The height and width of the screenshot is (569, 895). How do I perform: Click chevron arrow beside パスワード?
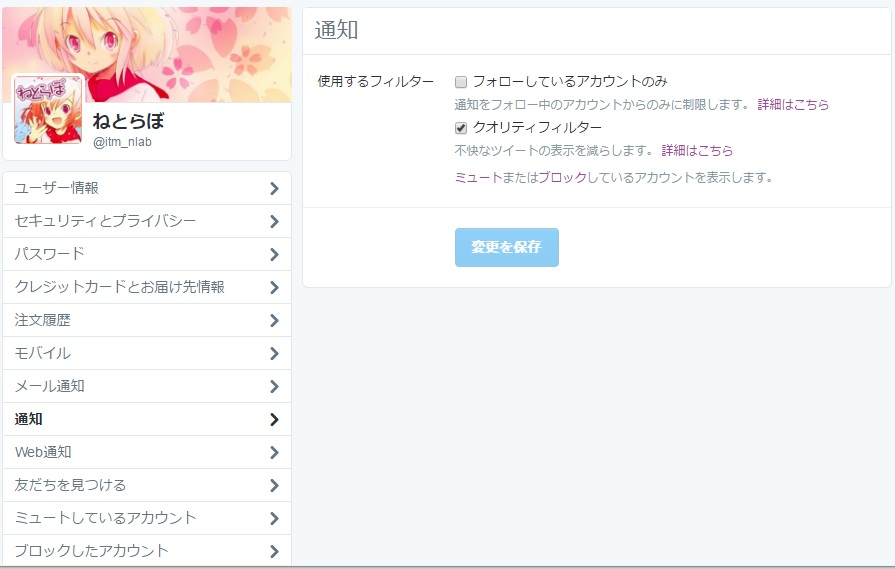pyautogui.click(x=274, y=254)
